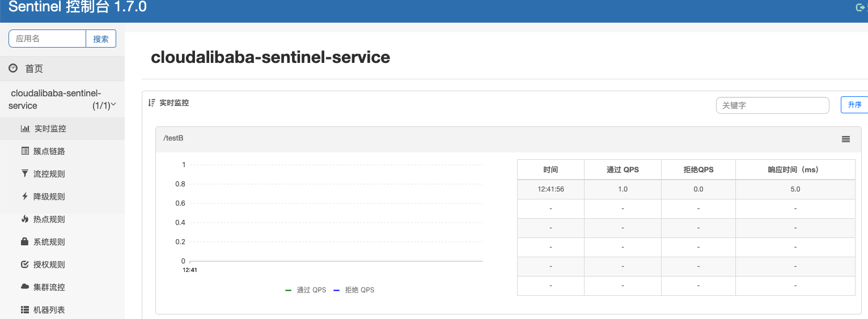Image resolution: width=868 pixels, height=319 pixels.
Task: Click the logout icon in the header
Action: click(x=860, y=7)
